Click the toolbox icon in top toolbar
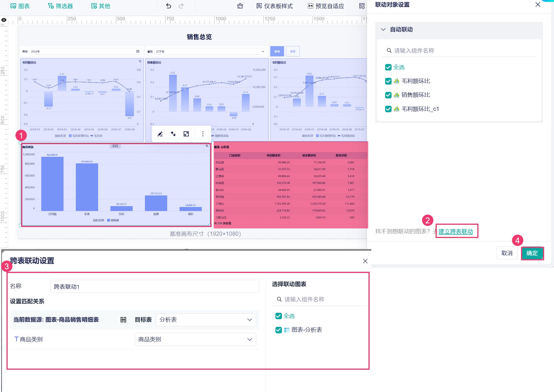This screenshot has height=392, width=554. pos(240,6)
